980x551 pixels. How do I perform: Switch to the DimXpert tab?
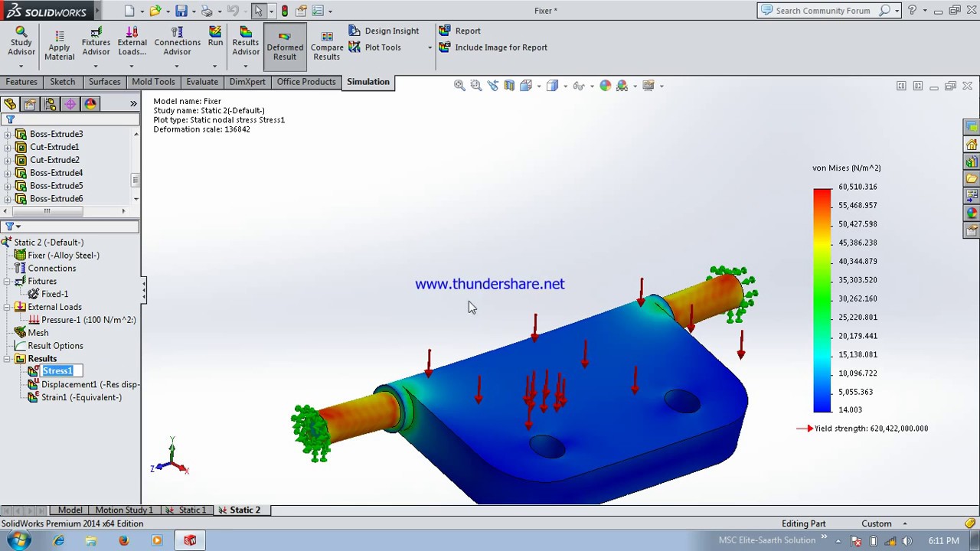(x=247, y=82)
